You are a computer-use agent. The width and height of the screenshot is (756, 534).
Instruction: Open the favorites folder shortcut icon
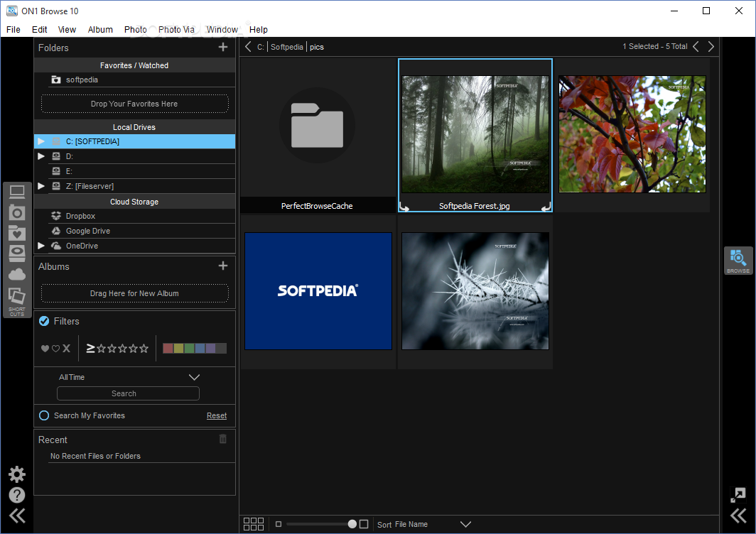(17, 233)
